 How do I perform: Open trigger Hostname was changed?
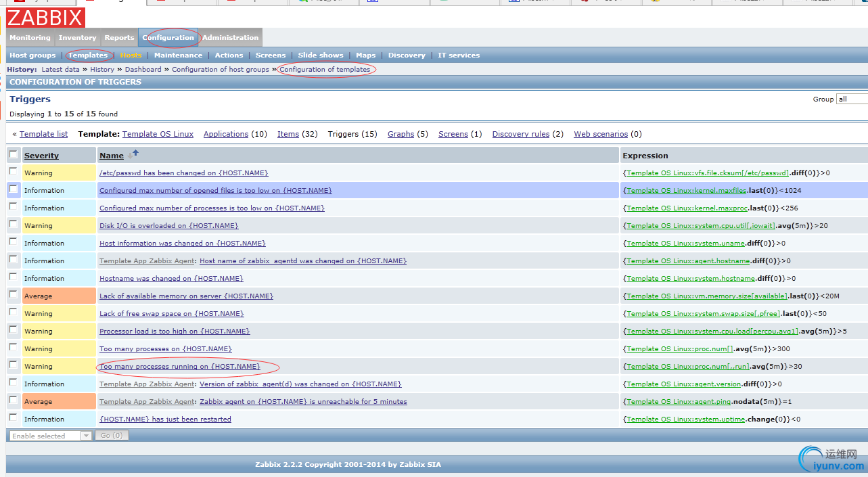[171, 279]
